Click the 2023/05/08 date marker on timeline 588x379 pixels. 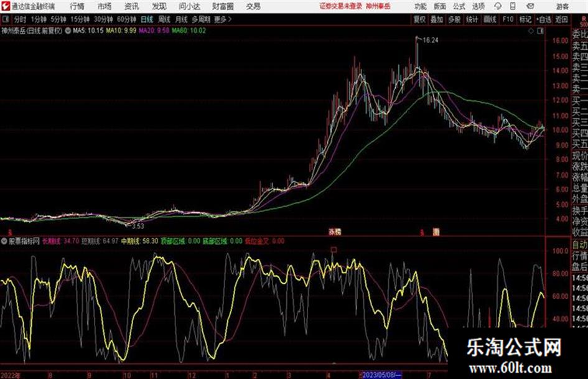tap(381, 375)
